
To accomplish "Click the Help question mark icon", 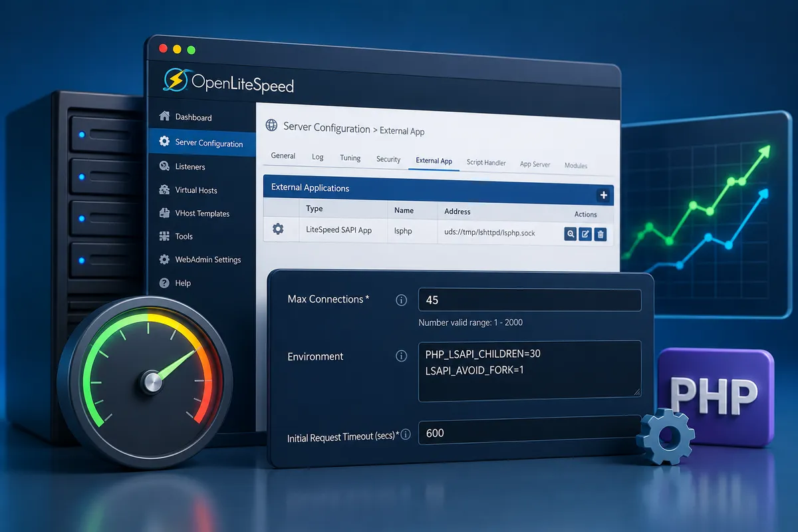I will (164, 283).
